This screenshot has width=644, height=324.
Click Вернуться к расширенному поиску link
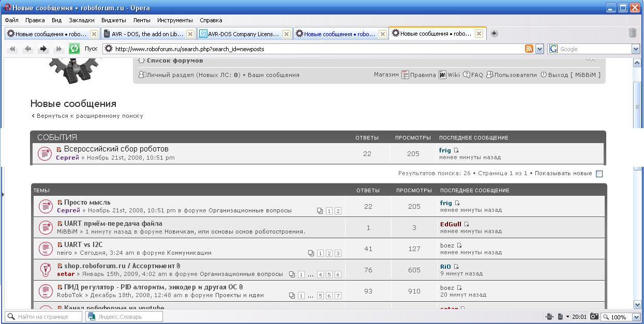(x=89, y=116)
